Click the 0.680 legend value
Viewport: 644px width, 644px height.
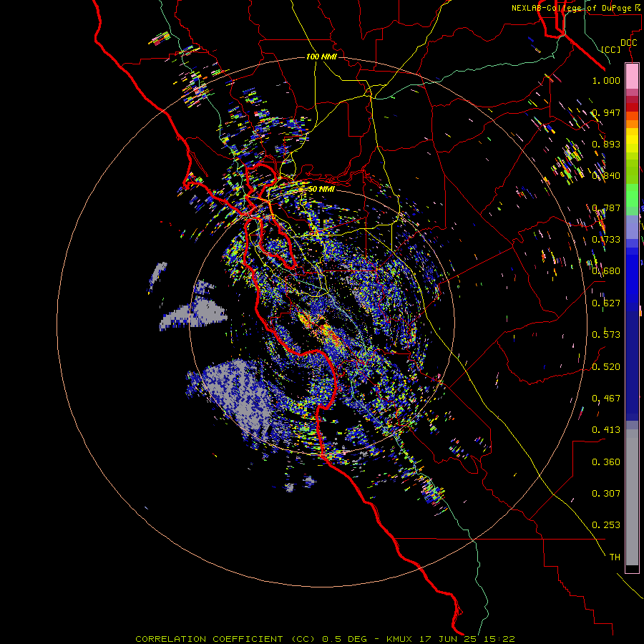(606, 271)
